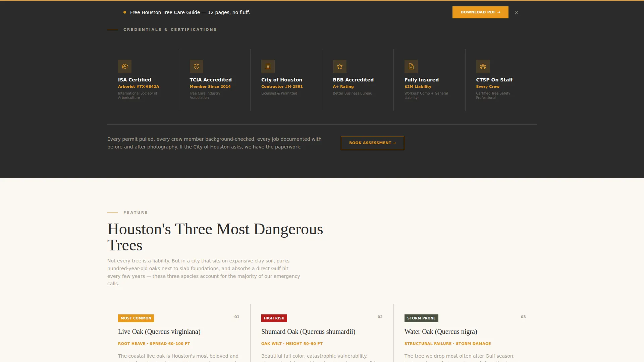The image size is (644, 362).
Task: Select the TCIA Accredited heading
Action: pyautogui.click(x=211, y=80)
